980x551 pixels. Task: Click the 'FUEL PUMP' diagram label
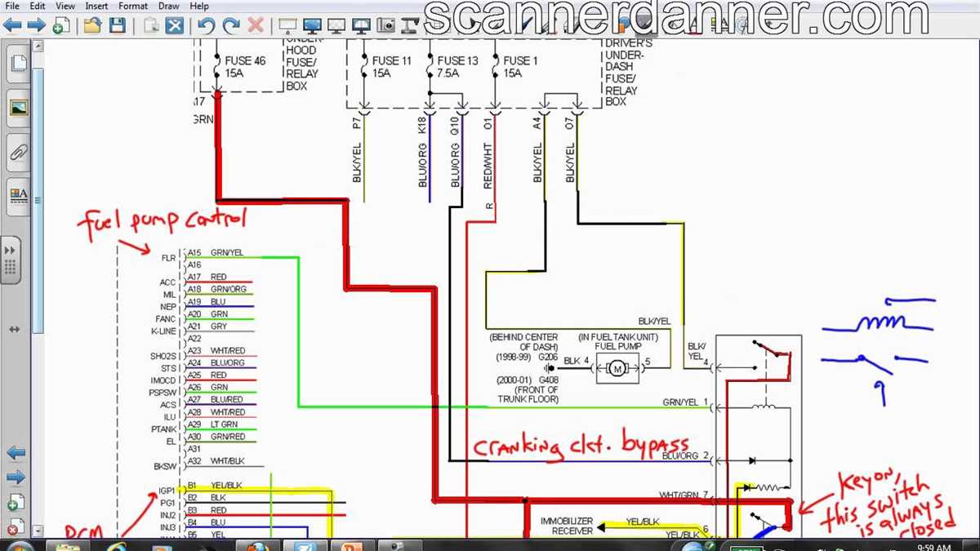coord(618,346)
